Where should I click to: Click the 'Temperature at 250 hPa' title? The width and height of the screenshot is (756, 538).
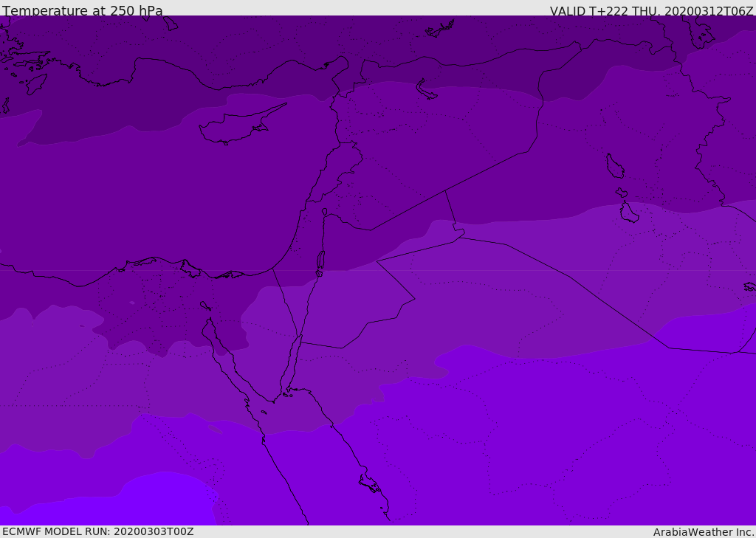pyautogui.click(x=83, y=10)
